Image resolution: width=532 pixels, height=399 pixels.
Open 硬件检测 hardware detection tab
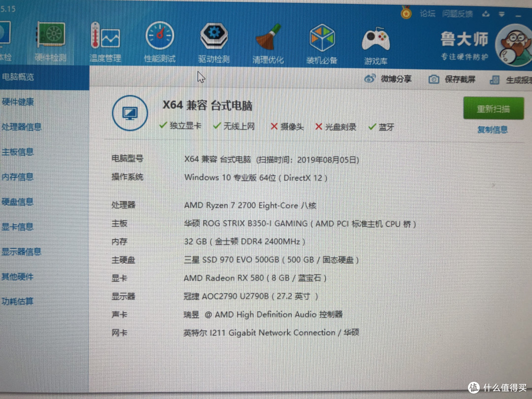pos(50,42)
